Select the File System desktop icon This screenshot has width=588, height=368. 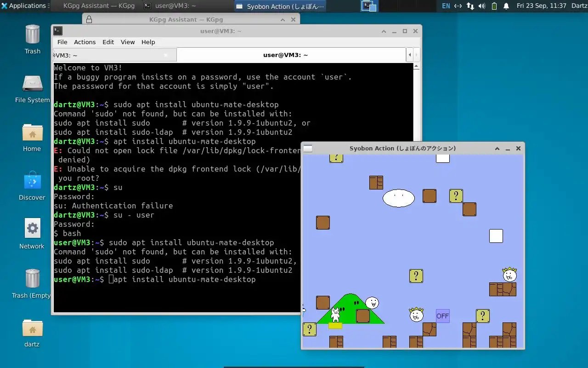tap(32, 88)
